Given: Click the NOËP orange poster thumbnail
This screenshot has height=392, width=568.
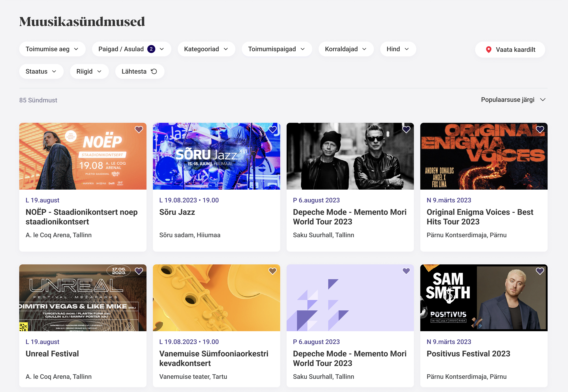Looking at the screenshot, I should [x=83, y=156].
